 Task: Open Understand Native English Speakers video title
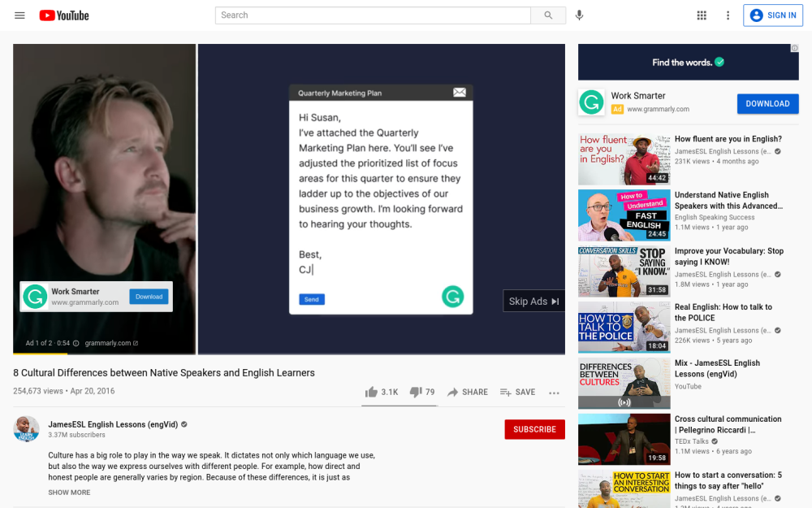pyautogui.click(x=728, y=200)
